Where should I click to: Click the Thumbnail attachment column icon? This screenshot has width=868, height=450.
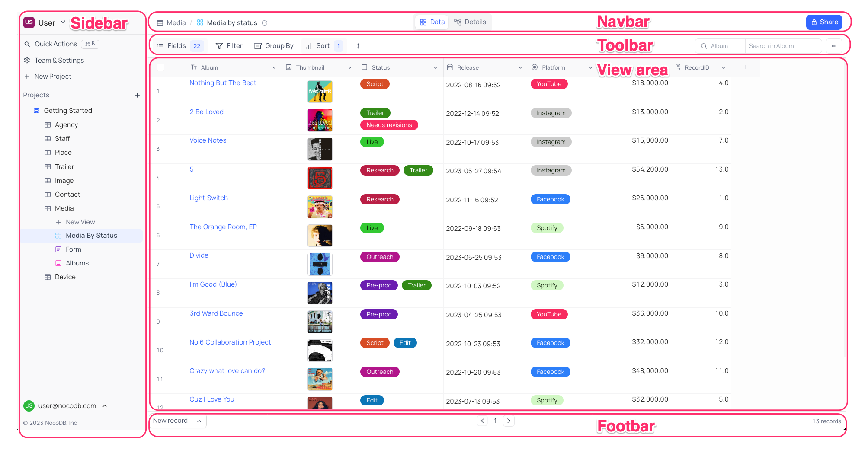pyautogui.click(x=289, y=67)
